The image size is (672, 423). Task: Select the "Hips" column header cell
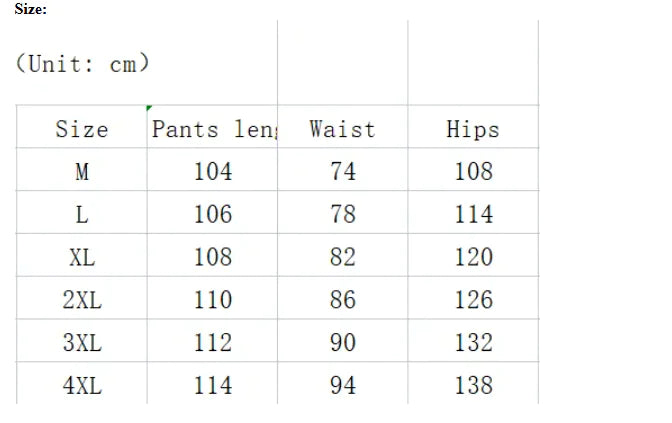(x=473, y=129)
